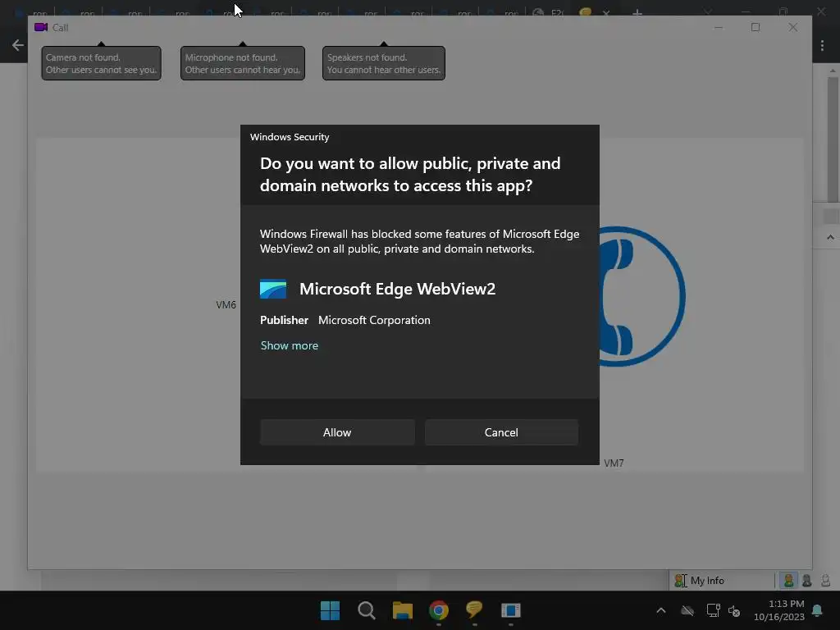Go back with the browser arrow
Screen dimensions: 840x630
point(18,46)
